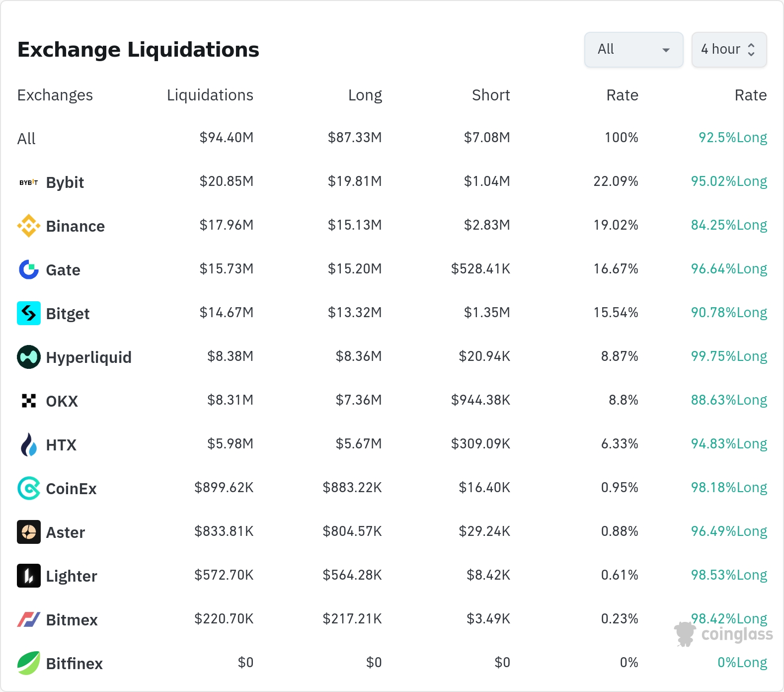Click the Exchanges column header
Viewport: 784px width, 692px height.
click(55, 95)
